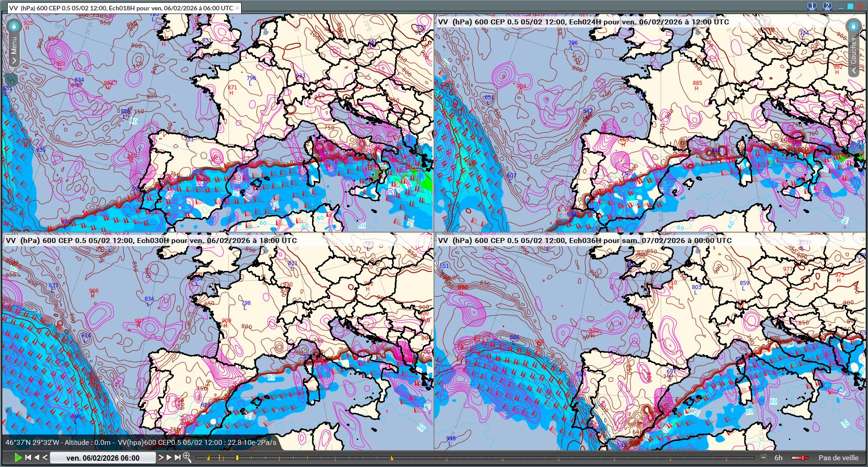Expand the Menu side panel
Image resolution: width=868 pixels, height=467 pixels.
point(14,61)
